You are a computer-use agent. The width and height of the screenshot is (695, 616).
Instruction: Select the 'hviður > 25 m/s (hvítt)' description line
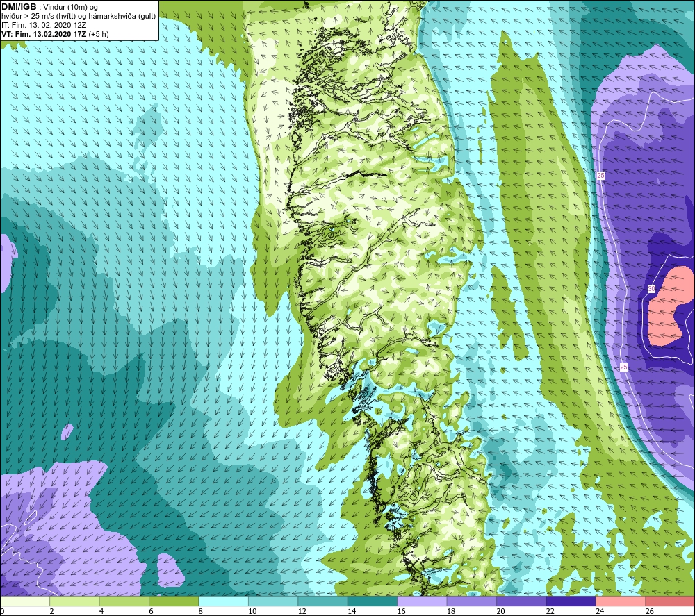(x=79, y=16)
